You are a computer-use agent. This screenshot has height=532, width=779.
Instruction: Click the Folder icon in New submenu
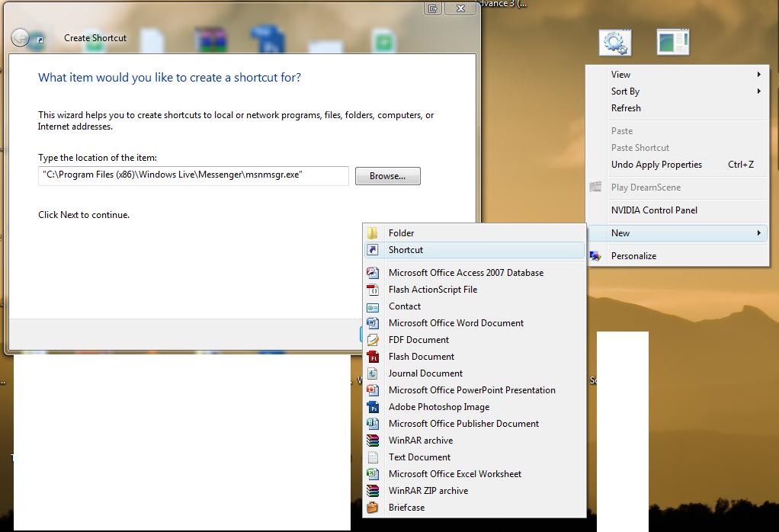(x=373, y=233)
